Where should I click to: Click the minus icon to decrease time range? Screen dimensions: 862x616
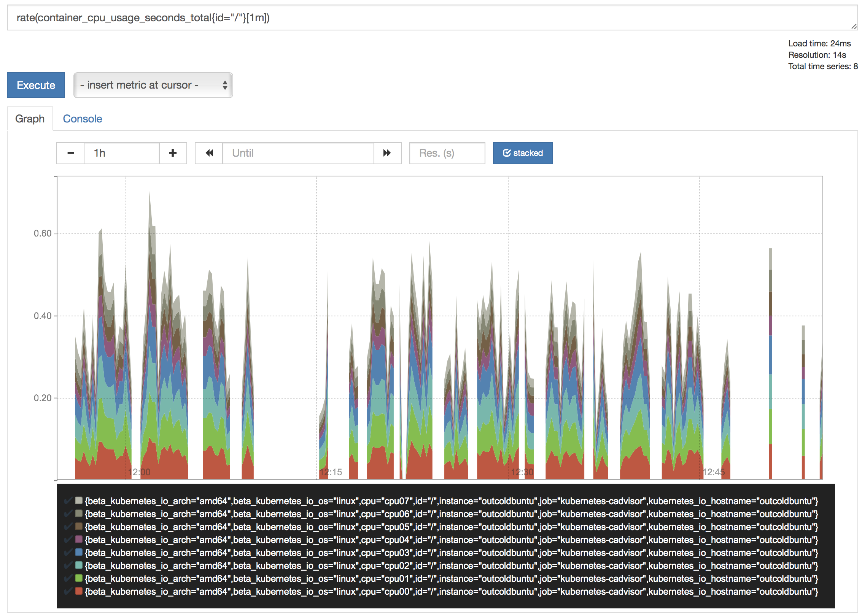pyautogui.click(x=70, y=153)
